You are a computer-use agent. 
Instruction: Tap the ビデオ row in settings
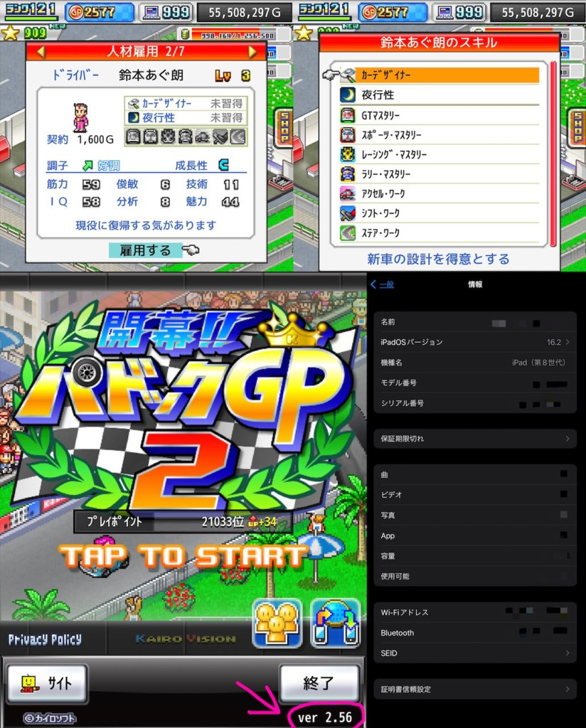475,495
